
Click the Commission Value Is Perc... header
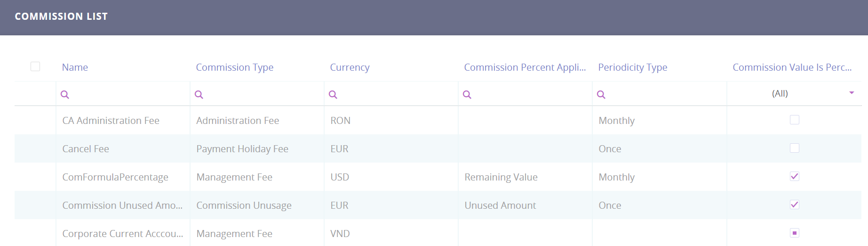click(792, 67)
